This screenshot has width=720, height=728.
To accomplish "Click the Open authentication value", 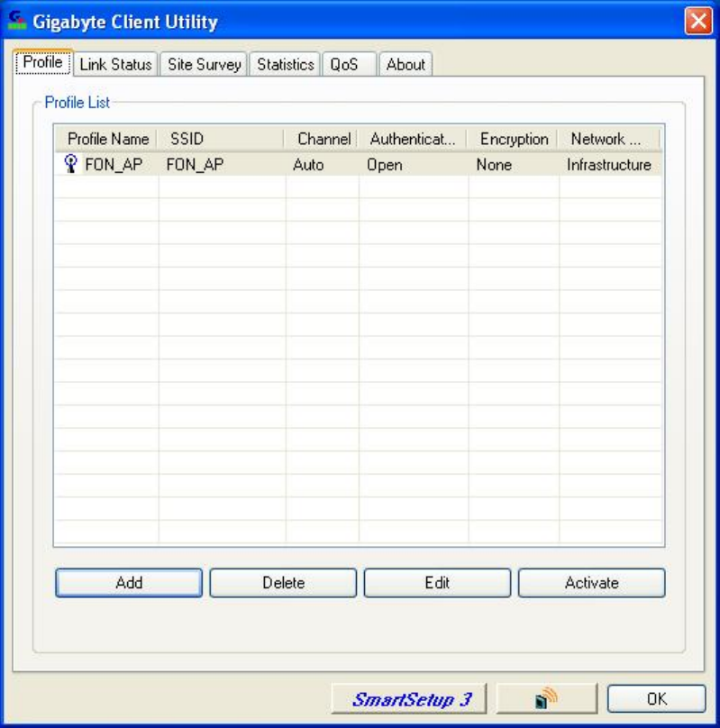I will point(385,165).
